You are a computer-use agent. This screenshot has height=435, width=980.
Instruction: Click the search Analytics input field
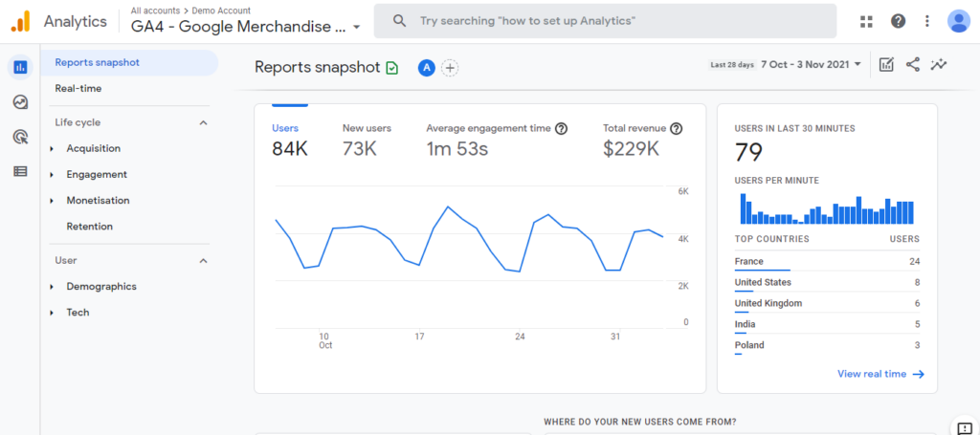tap(605, 21)
